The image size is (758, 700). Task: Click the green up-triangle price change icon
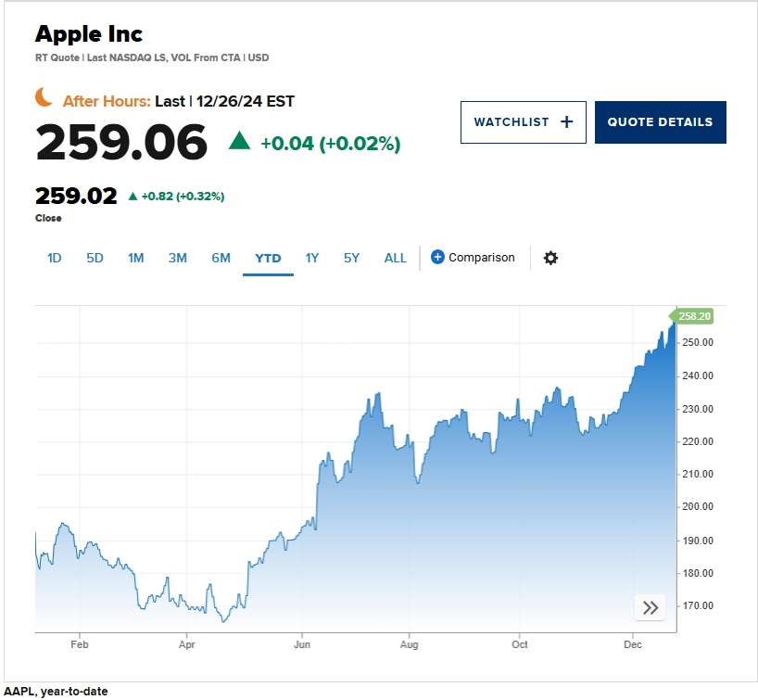[239, 140]
